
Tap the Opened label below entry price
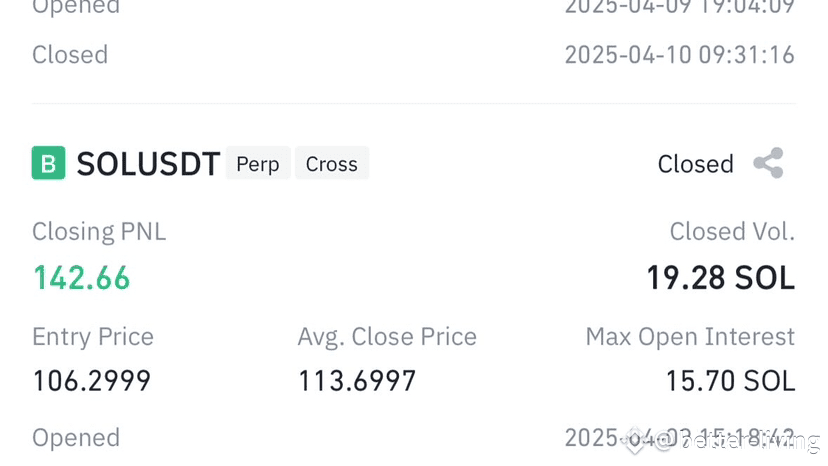coord(76,438)
